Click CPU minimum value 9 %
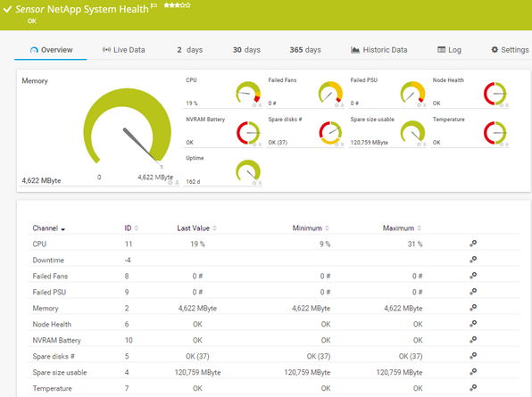This screenshot has height=397, width=532. pos(325,244)
